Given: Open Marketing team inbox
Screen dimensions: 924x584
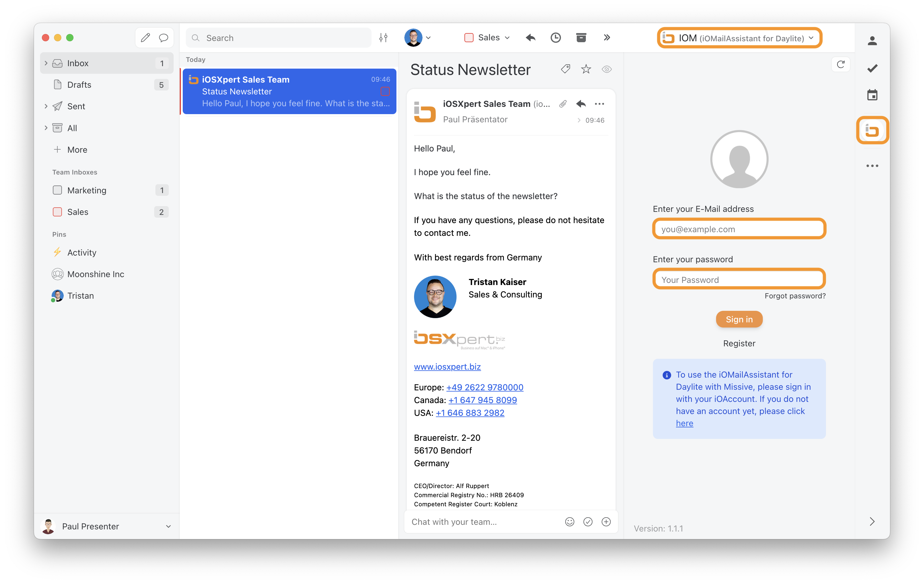Looking at the screenshot, I should [107, 190].
